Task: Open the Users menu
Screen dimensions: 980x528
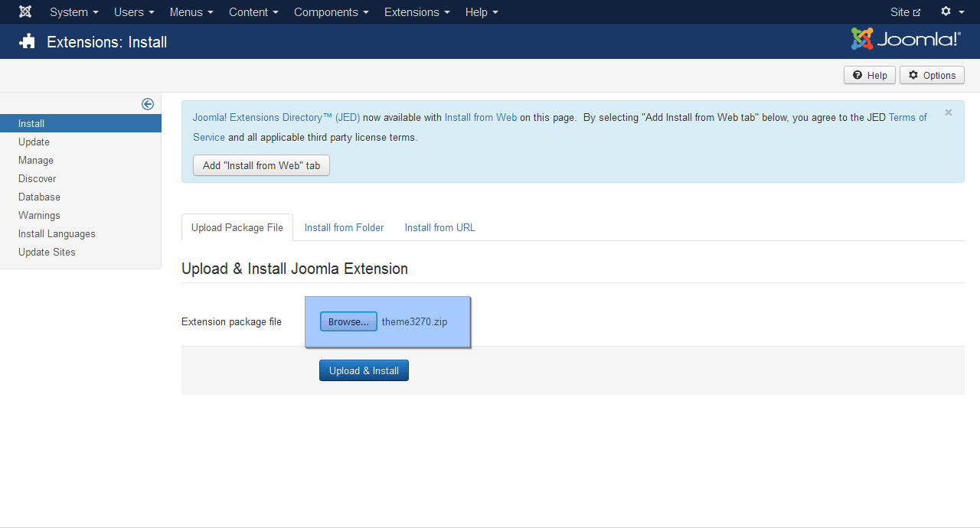Action: click(x=134, y=11)
